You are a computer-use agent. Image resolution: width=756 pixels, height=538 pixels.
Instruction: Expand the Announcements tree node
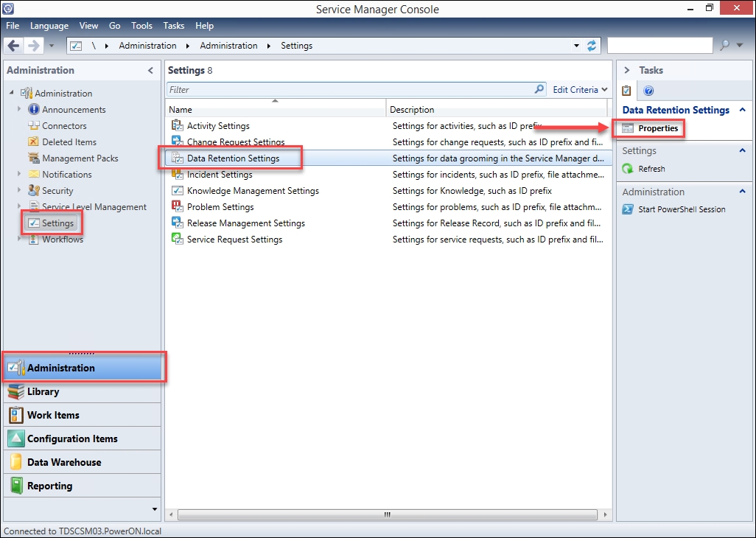pos(19,109)
